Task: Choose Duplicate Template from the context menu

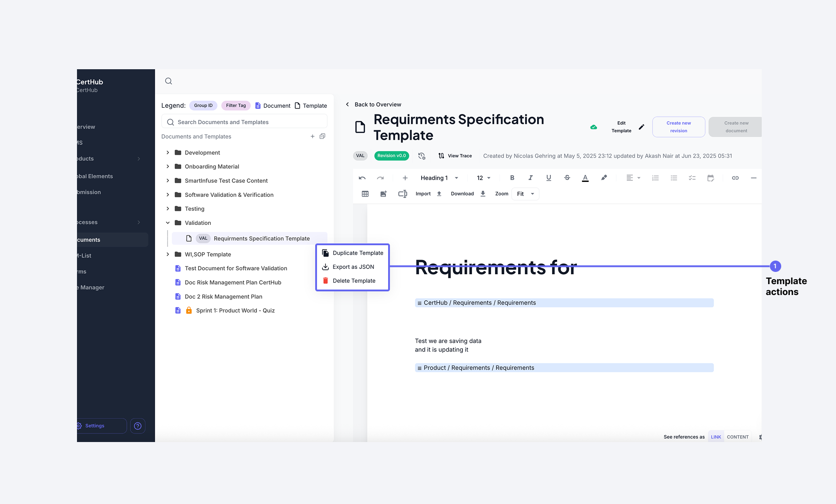Action: pos(357,253)
